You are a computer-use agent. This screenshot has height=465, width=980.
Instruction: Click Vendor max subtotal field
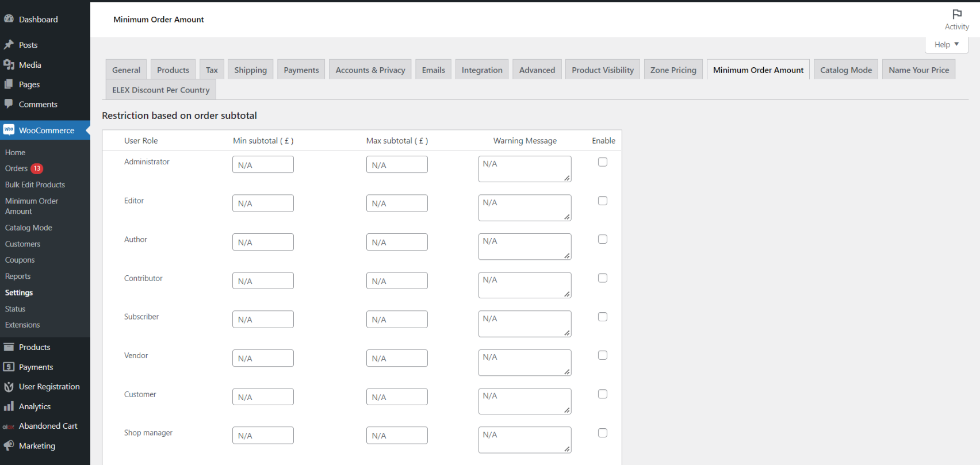(397, 358)
